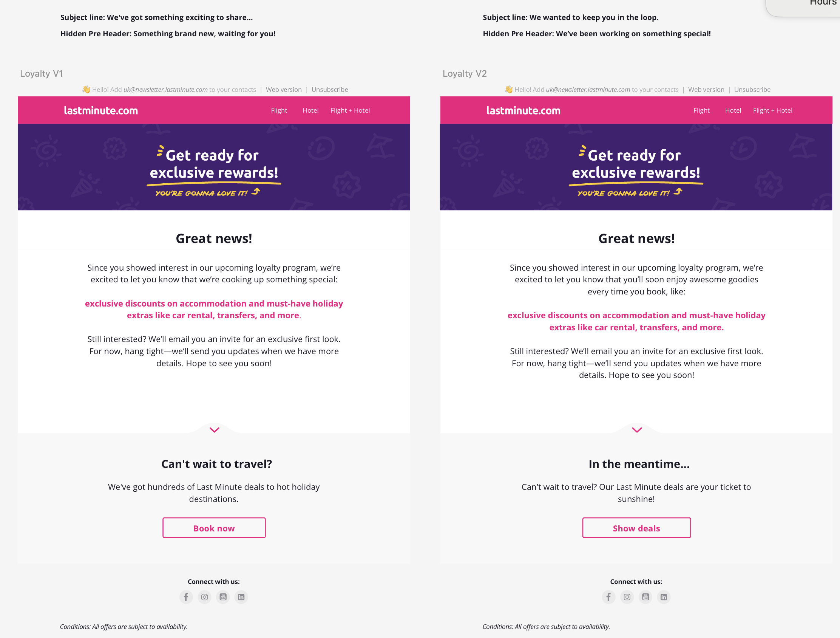Open YouTube icon in Loyalty V1 footer
Image resolution: width=840 pixels, height=638 pixels.
pos(223,597)
